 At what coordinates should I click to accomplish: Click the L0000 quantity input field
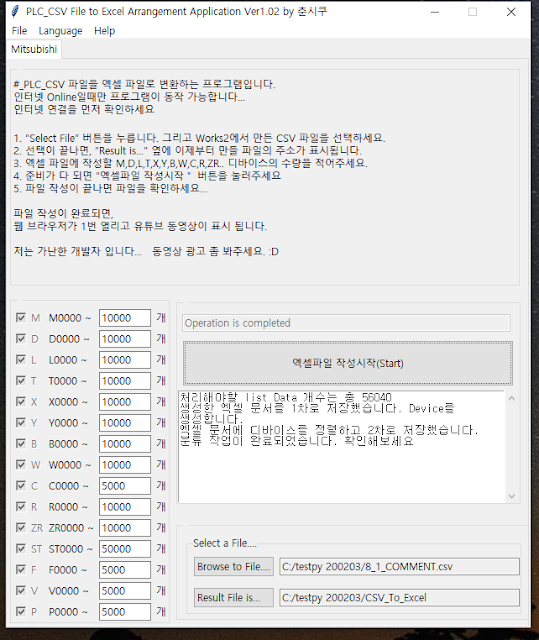pos(125,360)
